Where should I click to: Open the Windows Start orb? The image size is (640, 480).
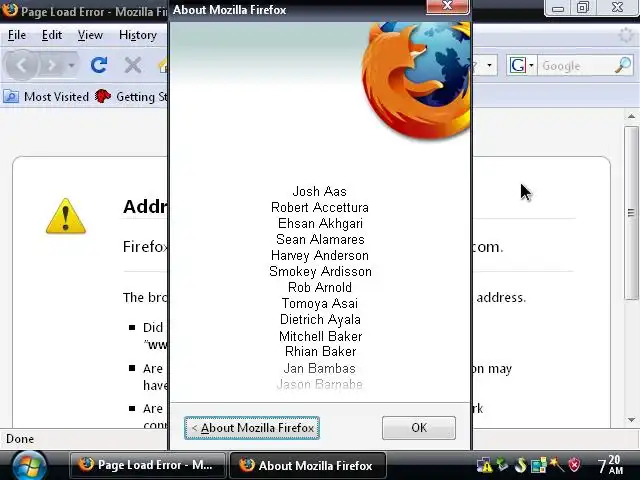(28, 465)
